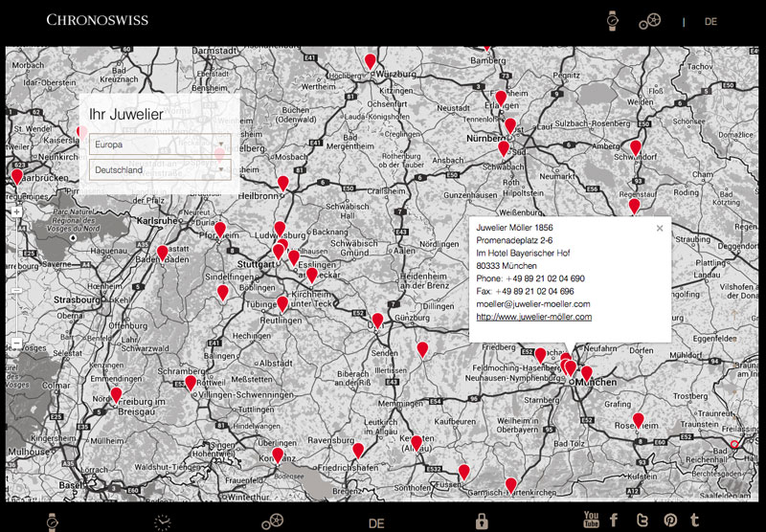Select the map pin at Esslingen
Screen dimensions: 766x532
tap(294, 257)
